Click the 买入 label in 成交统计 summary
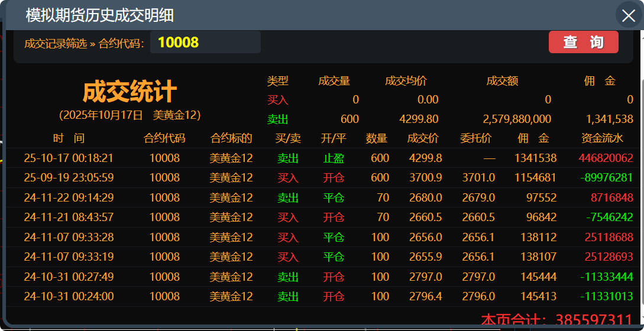This screenshot has height=331, width=644. tap(277, 99)
